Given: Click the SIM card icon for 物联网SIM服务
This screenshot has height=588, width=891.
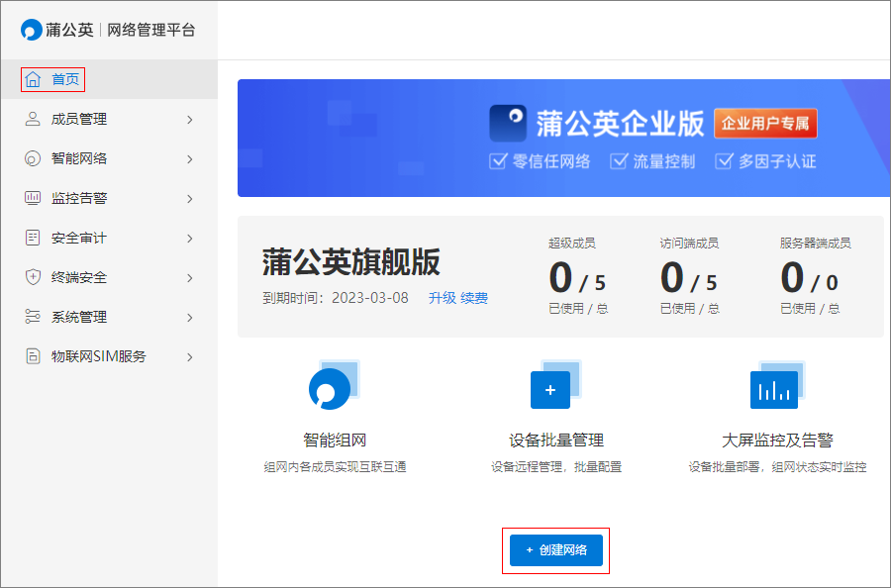Looking at the screenshot, I should coord(33,356).
